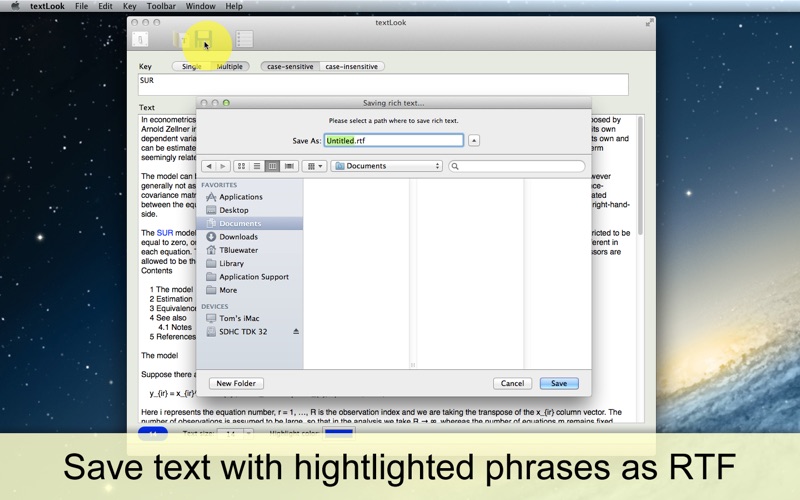This screenshot has height=500, width=800.
Task: Click the paste clipboard toolbar icon in textLook
Action: (x=140, y=39)
